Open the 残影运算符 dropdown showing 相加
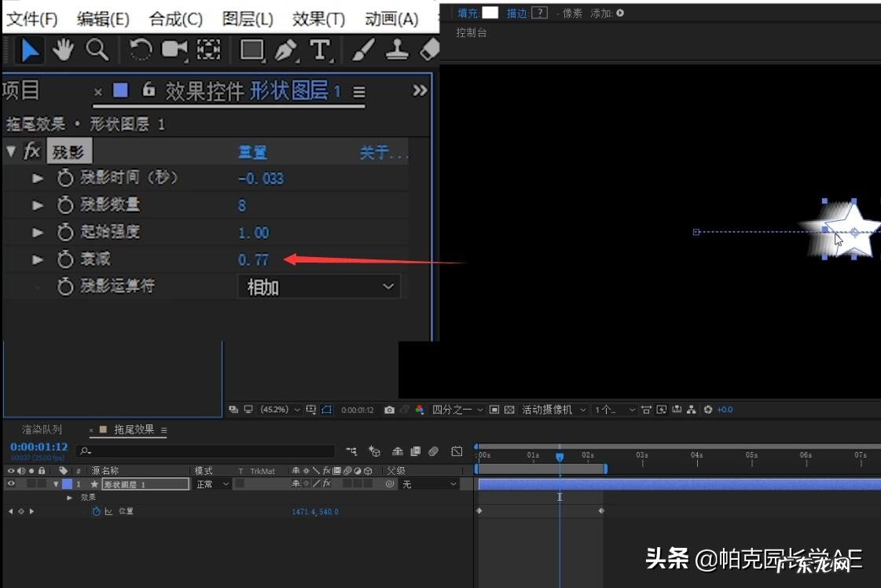Image resolution: width=881 pixels, height=588 pixels. point(318,286)
